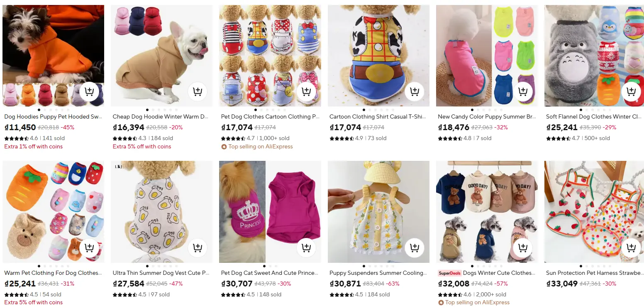
Task: Click the cart icon on Sun Protection Pet Harness
Action: [631, 248]
